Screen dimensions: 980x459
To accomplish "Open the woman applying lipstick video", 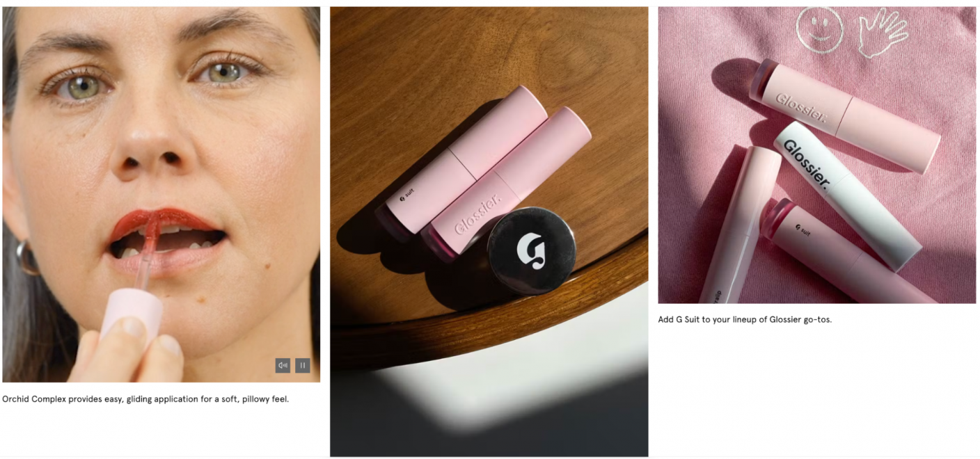I will 161,195.
